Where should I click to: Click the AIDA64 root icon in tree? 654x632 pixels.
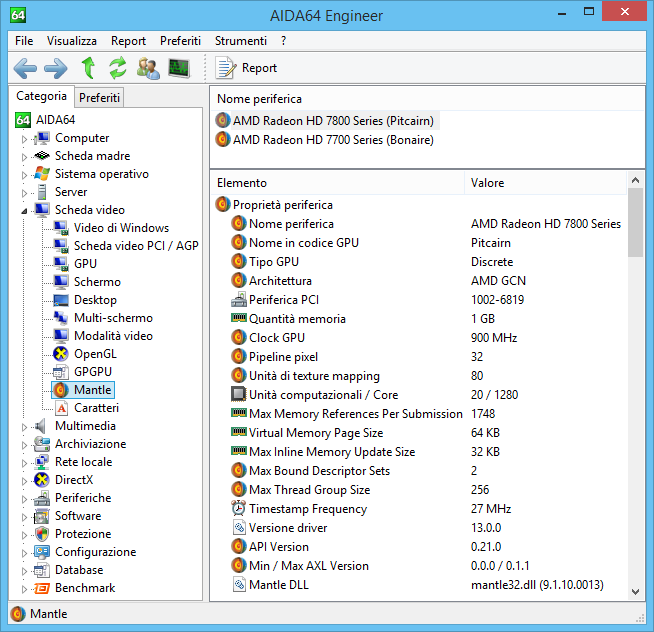pos(23,120)
